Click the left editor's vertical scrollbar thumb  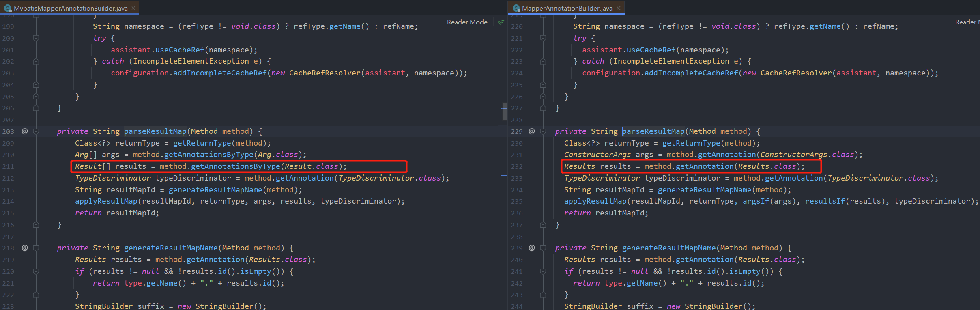(x=504, y=111)
